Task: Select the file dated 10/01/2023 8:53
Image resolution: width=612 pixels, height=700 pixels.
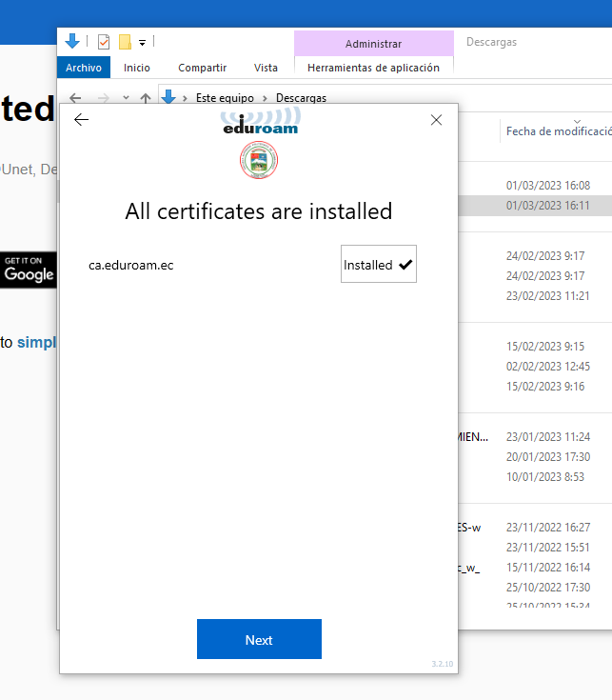Action: (x=545, y=477)
